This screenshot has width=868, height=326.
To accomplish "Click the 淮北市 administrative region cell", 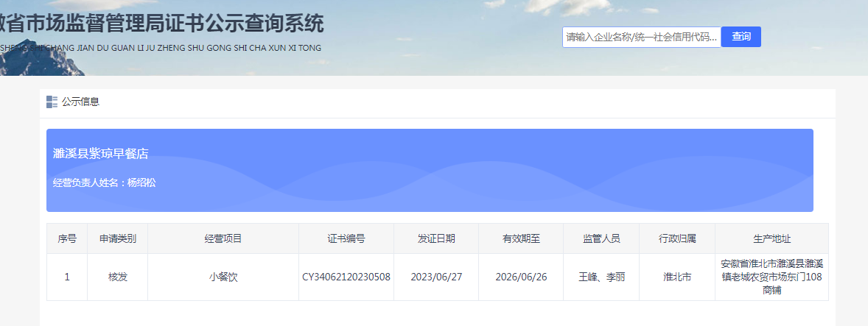I will (x=677, y=277).
